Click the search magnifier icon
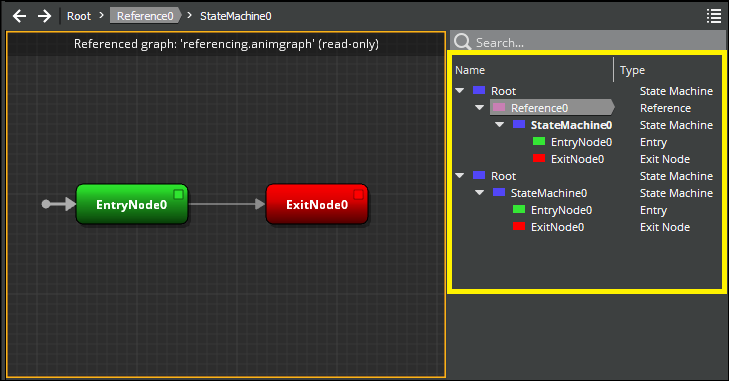The width and height of the screenshot is (729, 381). pos(462,42)
